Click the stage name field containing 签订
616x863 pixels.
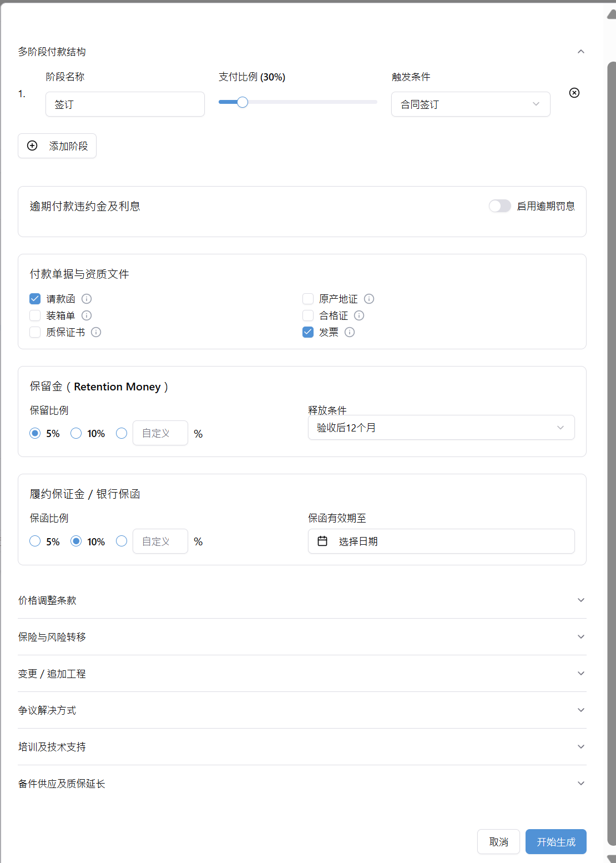point(125,104)
